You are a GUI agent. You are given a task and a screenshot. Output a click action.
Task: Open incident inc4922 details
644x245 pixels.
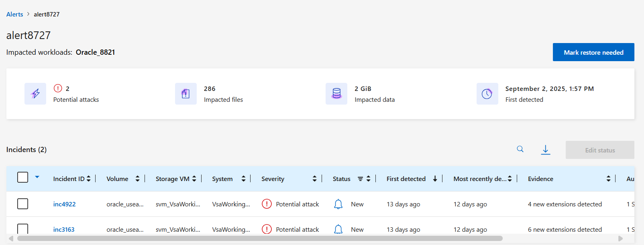click(64, 204)
